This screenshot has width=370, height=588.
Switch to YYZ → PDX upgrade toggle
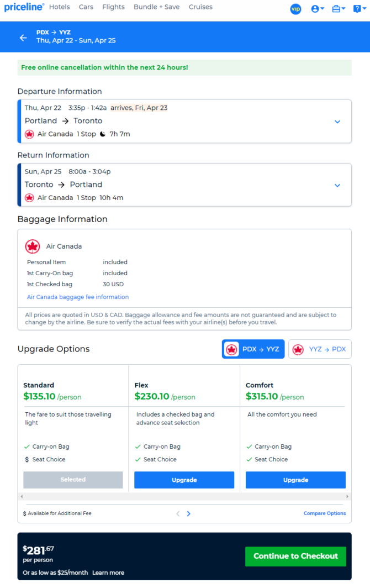point(320,349)
